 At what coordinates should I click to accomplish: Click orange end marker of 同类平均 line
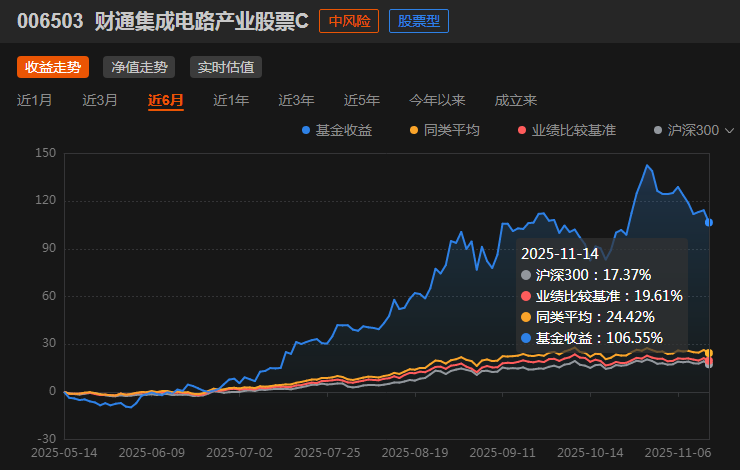[709, 353]
